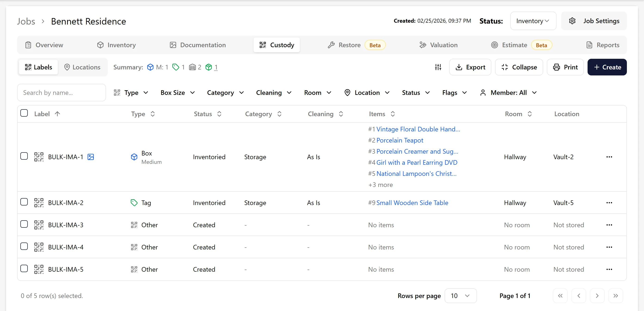This screenshot has height=311, width=644.
Task: Open the Porcelain Teapot item link
Action: [x=400, y=140]
